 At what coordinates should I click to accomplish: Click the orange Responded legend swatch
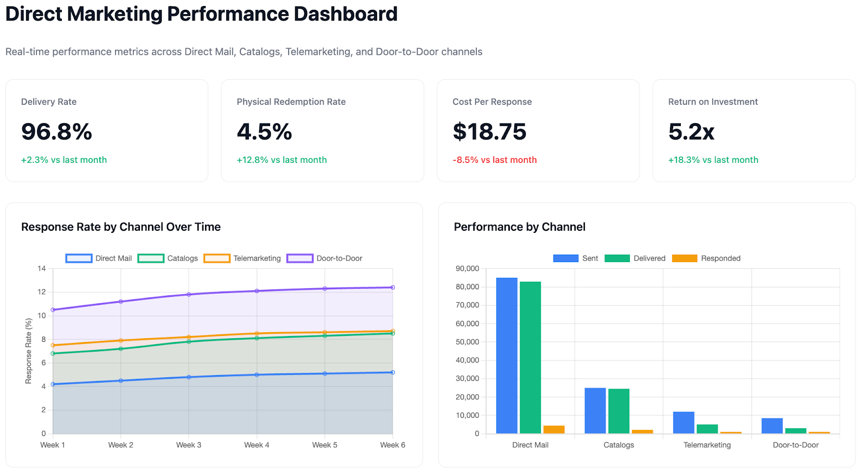pos(685,258)
